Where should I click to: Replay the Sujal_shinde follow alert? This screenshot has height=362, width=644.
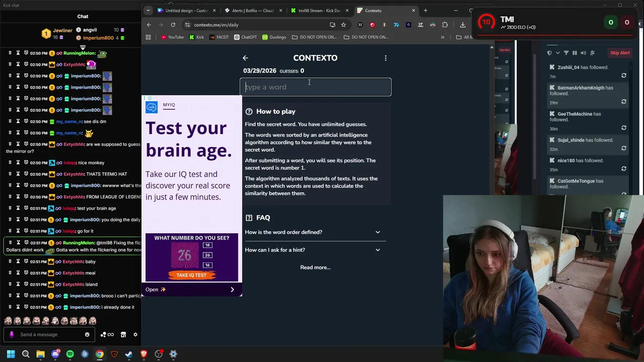pyautogui.click(x=624, y=148)
